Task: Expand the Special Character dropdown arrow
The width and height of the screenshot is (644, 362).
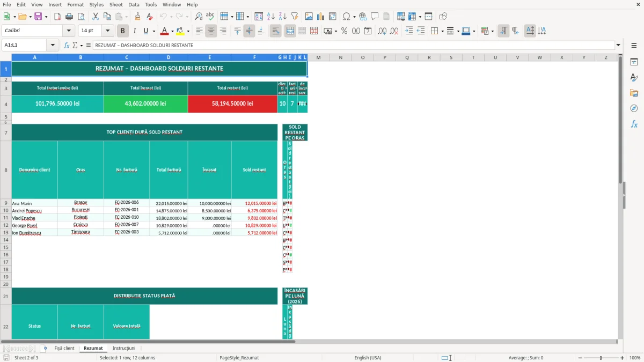Action: point(354,17)
